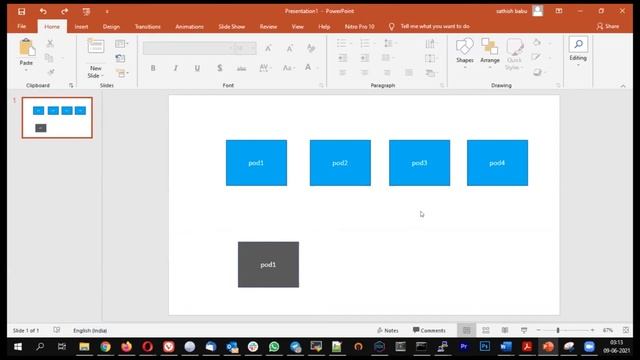This screenshot has height=360, width=640.
Task: Select the gray pod1 rectangle
Action: click(268, 264)
